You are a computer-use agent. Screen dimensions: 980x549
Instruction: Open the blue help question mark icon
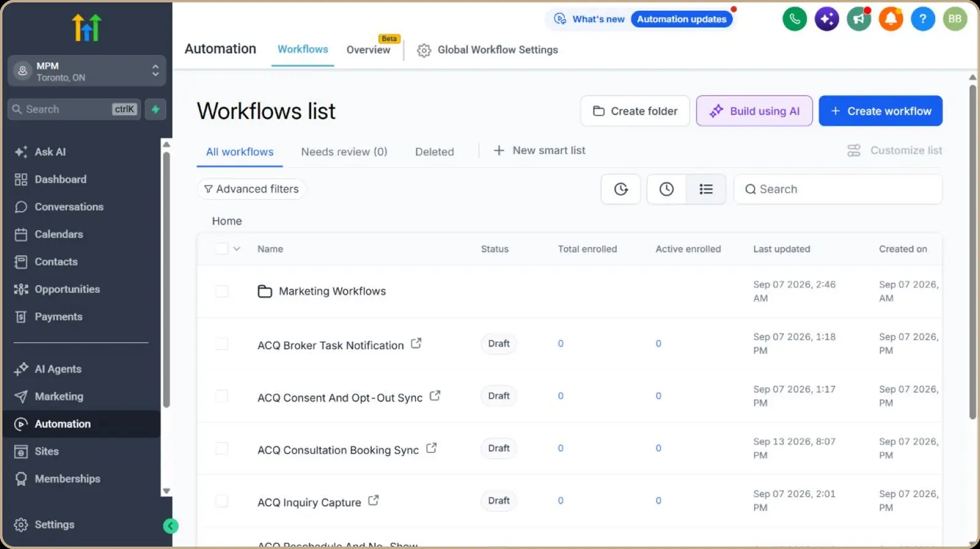pos(923,19)
